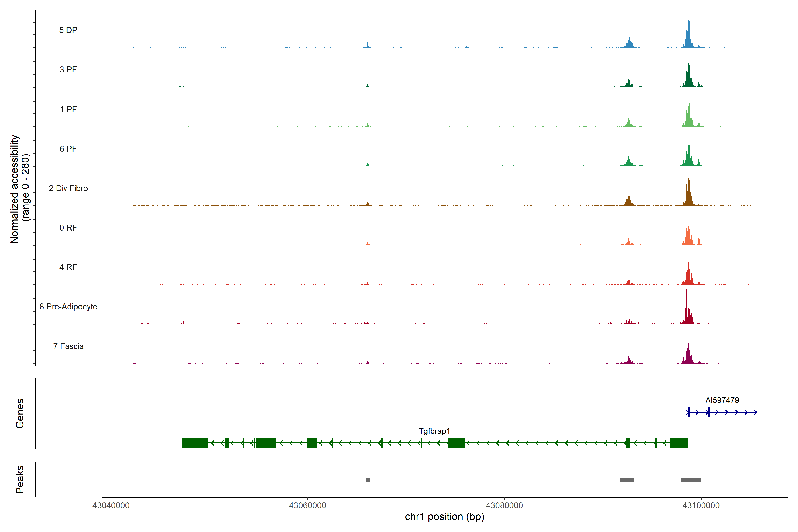Click the 3 PF track label
The width and height of the screenshot is (798, 532).
coord(68,70)
